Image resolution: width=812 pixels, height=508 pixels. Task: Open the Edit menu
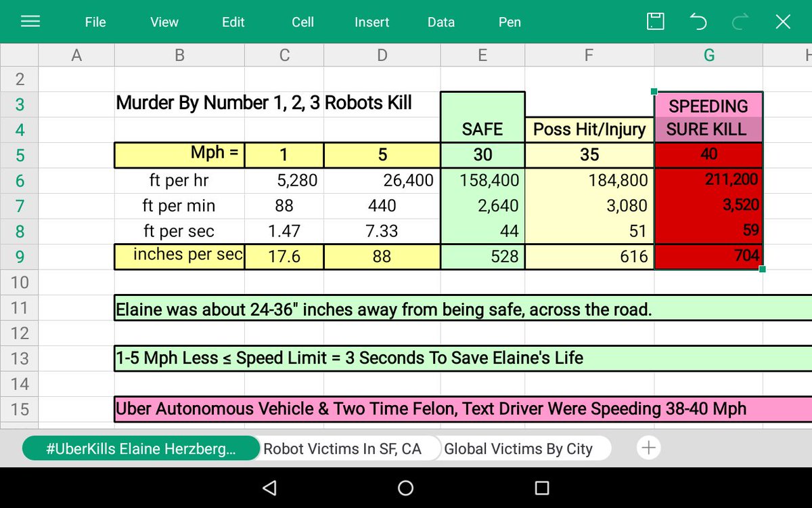(233, 22)
